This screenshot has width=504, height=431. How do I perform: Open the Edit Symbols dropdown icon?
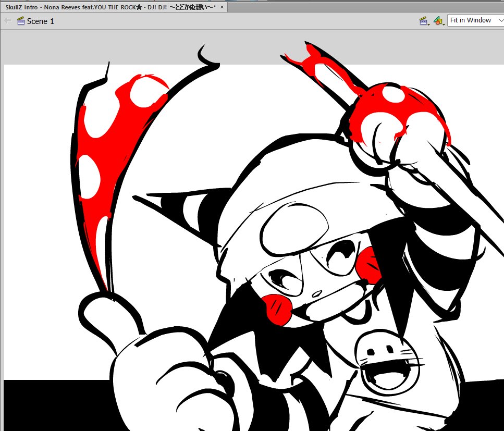coord(439,21)
